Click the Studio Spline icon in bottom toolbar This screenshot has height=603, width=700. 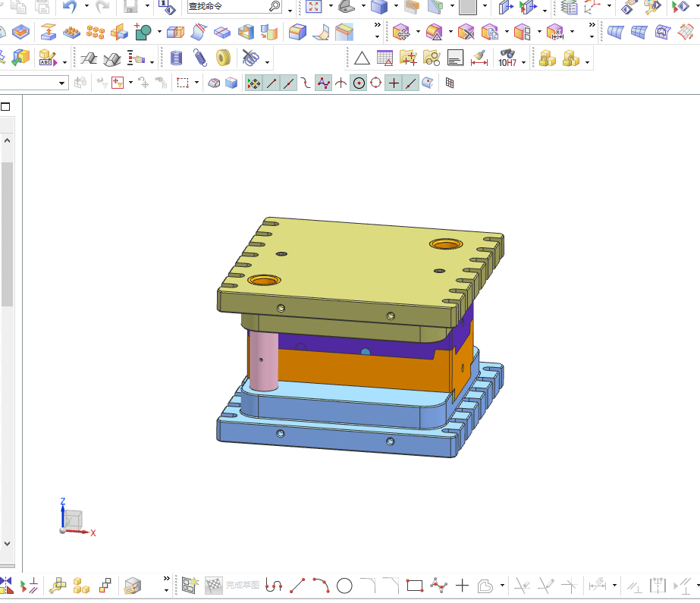(439, 585)
